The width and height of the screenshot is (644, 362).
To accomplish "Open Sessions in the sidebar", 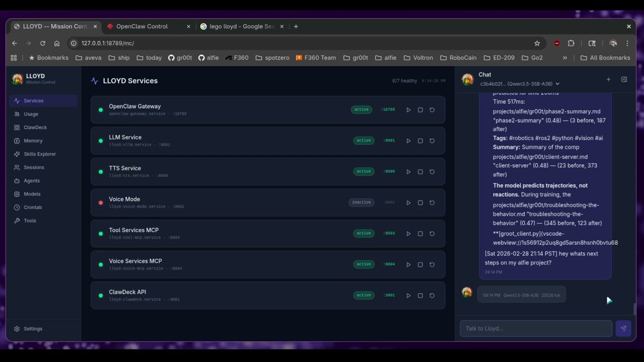I will pyautogui.click(x=43, y=167).
